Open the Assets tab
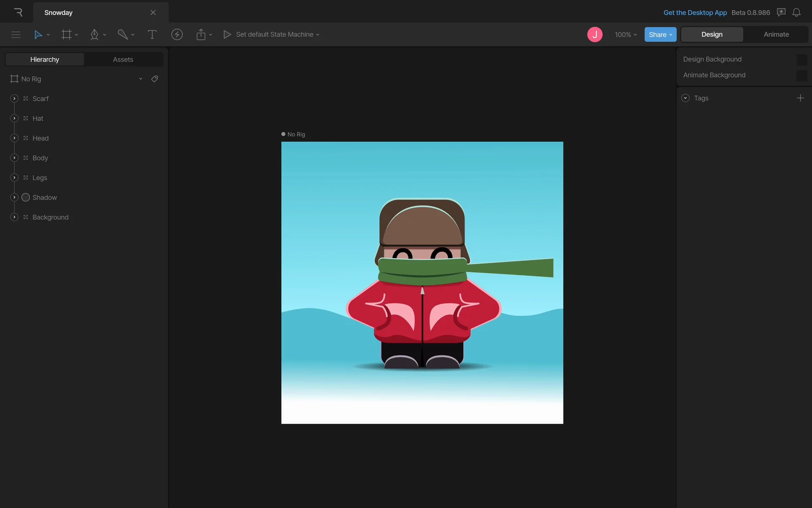The height and width of the screenshot is (508, 812). [x=123, y=60]
